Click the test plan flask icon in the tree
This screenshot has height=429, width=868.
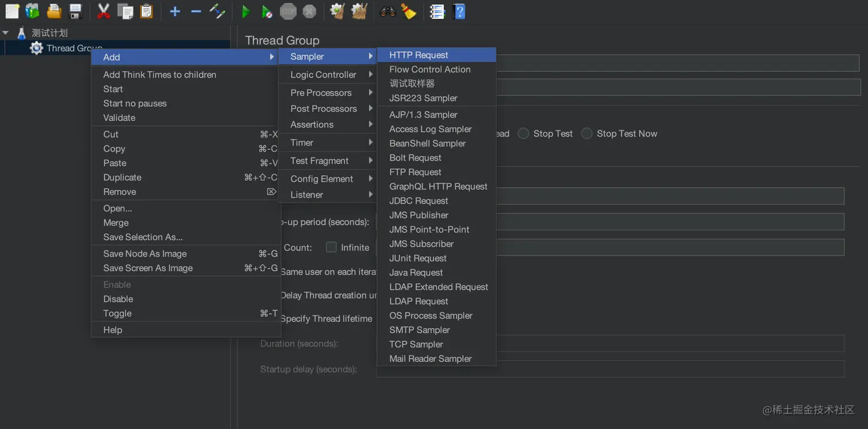(22, 33)
